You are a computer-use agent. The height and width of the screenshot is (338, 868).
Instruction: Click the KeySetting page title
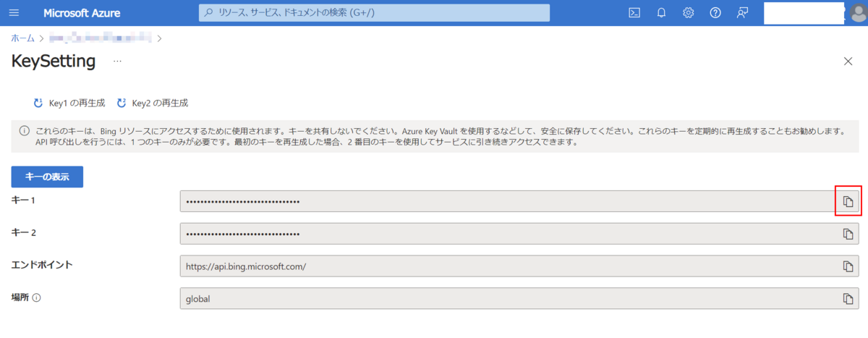[54, 62]
